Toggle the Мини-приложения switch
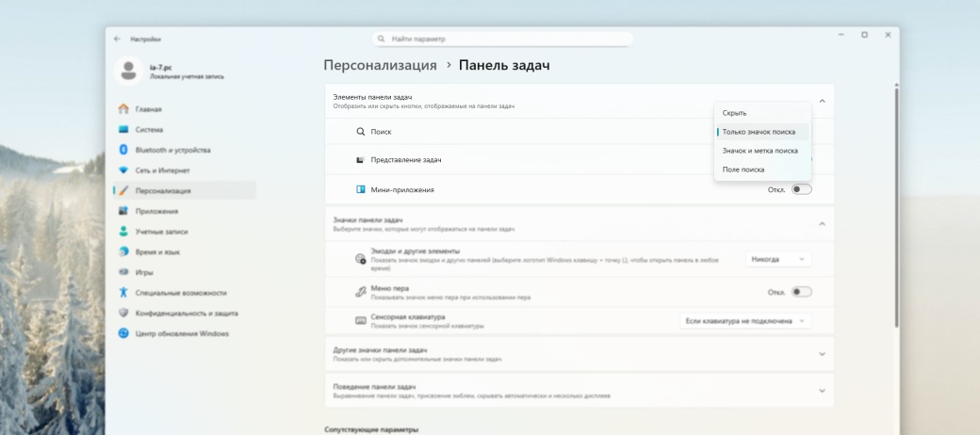The image size is (980, 435). [801, 189]
